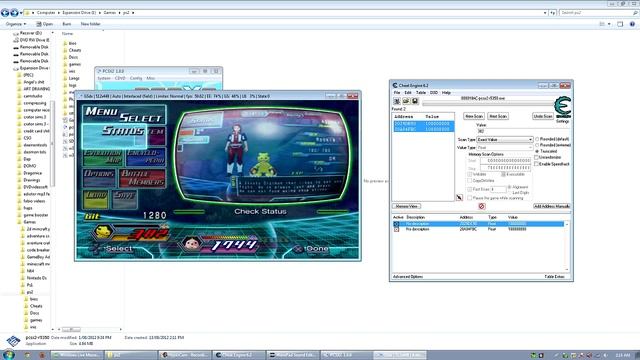Click the open file icon in Cheat Engine

406,101
